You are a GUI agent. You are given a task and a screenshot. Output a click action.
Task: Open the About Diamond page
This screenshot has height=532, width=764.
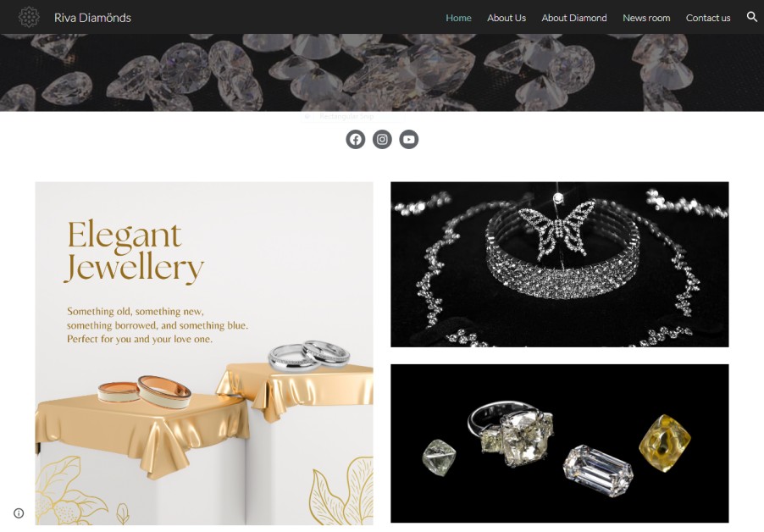574,18
